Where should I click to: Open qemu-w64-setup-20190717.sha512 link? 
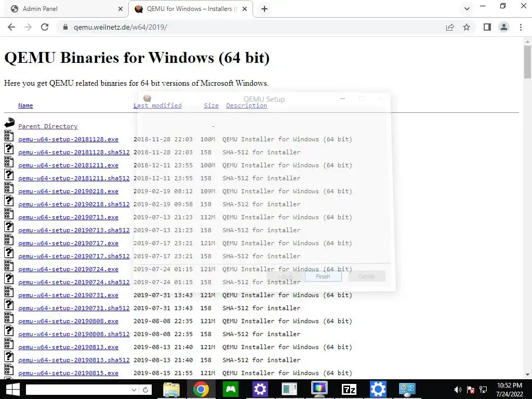pos(74,256)
